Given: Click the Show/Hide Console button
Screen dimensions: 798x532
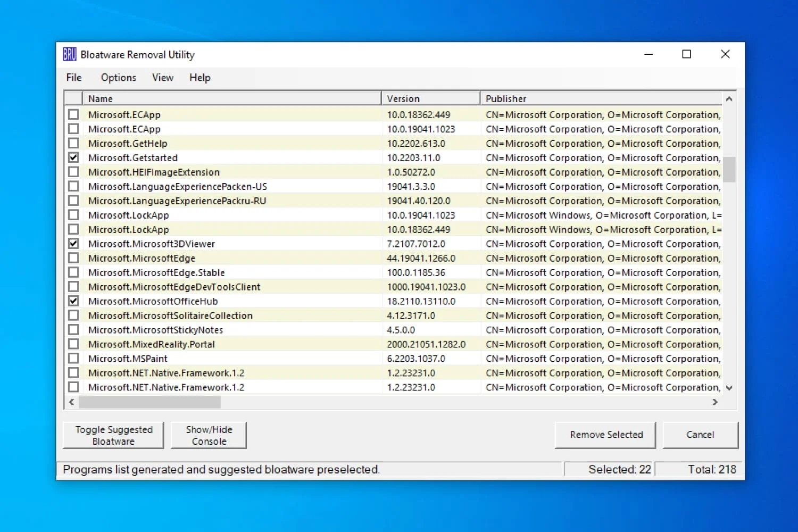Looking at the screenshot, I should click(209, 435).
